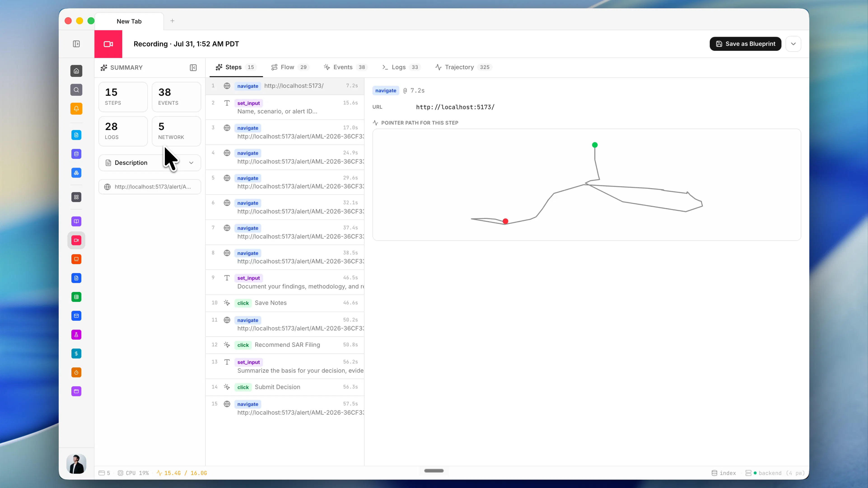This screenshot has height=488, width=868.
Task: Select the pink recording camera sidebar icon
Action: [77, 240]
